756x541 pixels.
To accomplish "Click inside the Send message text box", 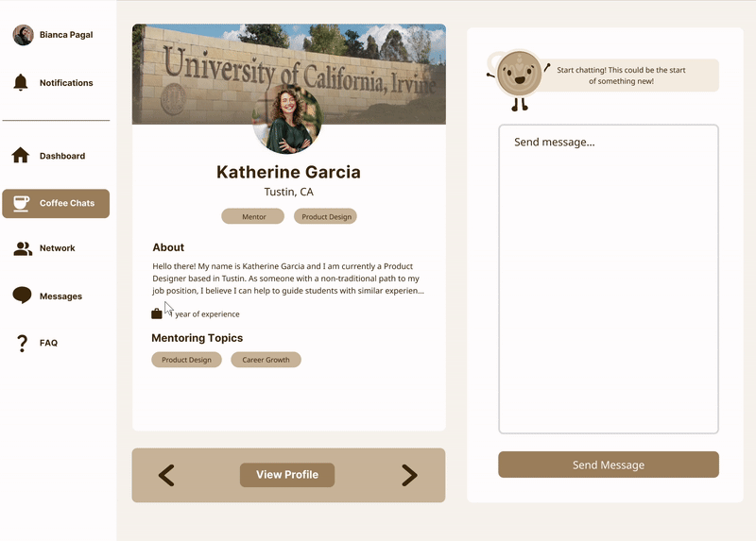I will pos(609,279).
